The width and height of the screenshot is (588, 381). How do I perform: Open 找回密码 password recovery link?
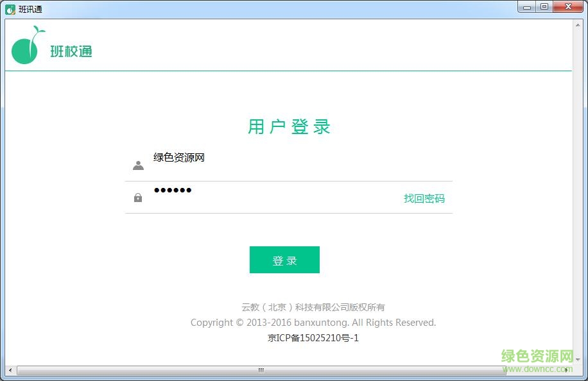424,199
